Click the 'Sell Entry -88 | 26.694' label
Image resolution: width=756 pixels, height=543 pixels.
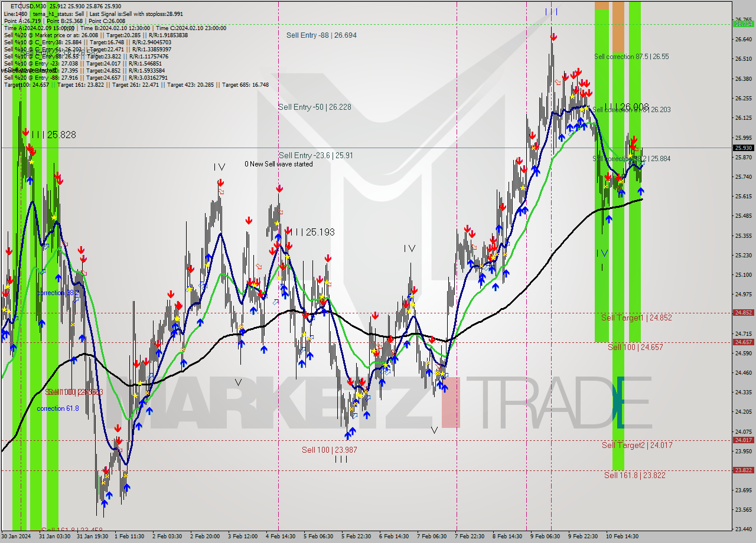(x=321, y=35)
